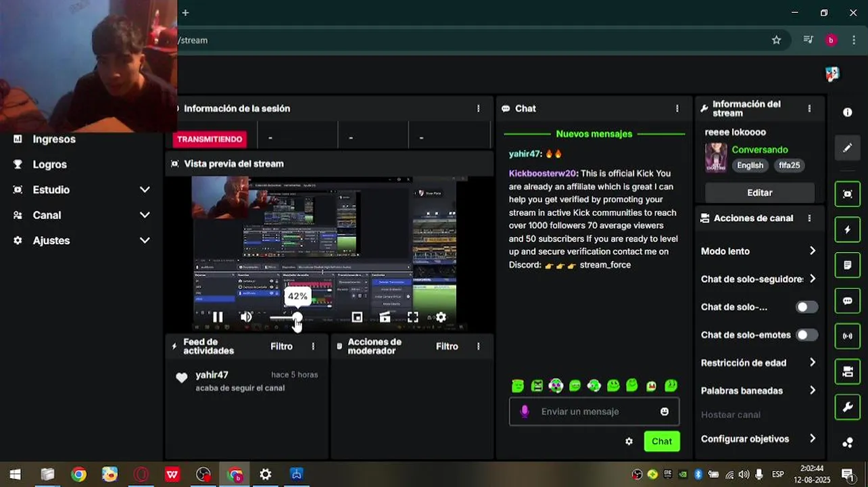Screen dimensions: 868x487
Task: Open browser profile avatar 'b'
Action: tap(831, 40)
